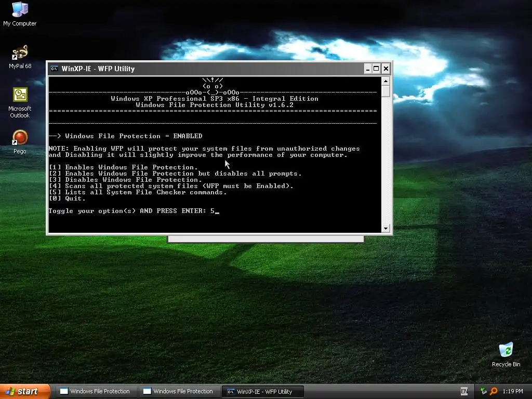Click console scrollbar down arrow
Image resolution: width=532 pixels, height=399 pixels.
[385, 229]
